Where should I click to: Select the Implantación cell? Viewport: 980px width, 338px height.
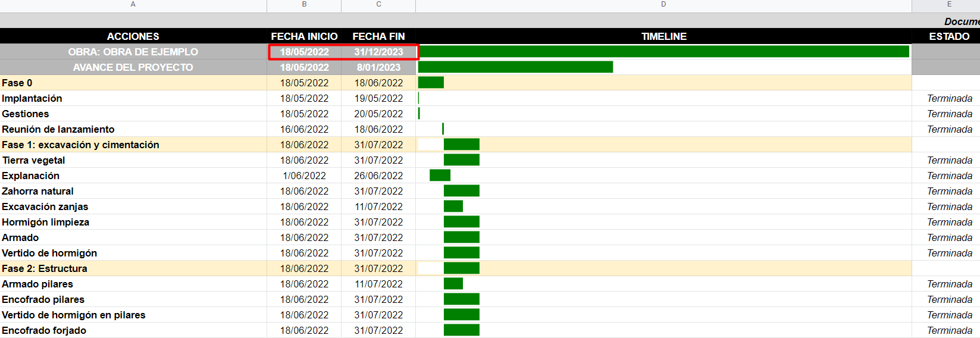[133, 98]
